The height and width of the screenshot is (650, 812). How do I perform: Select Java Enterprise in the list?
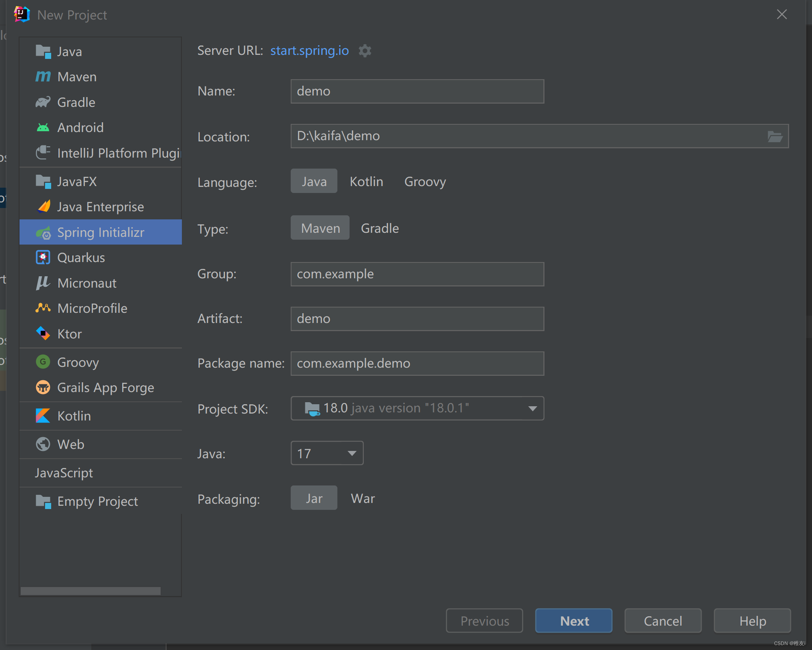[100, 206]
